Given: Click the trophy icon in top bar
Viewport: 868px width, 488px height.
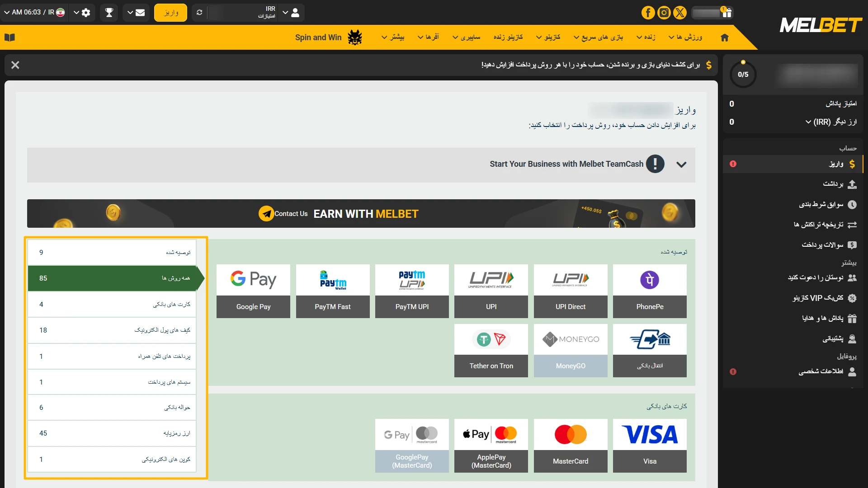Looking at the screenshot, I should click(109, 13).
